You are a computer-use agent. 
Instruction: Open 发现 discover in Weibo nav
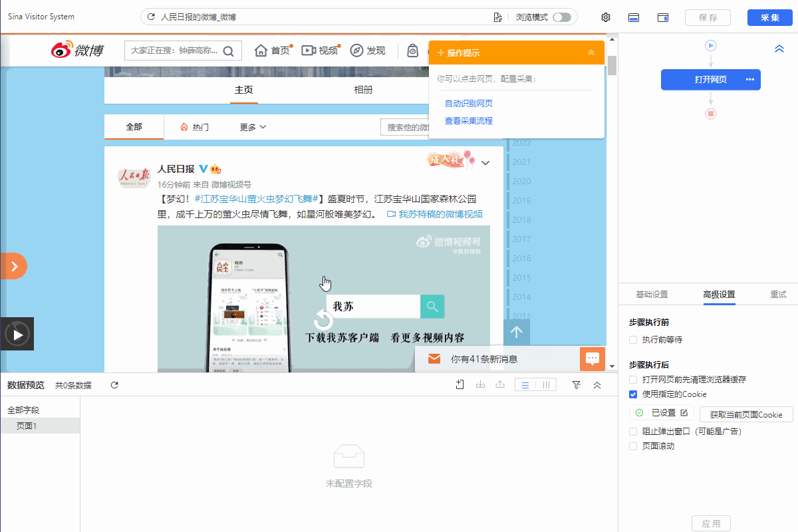pos(368,51)
